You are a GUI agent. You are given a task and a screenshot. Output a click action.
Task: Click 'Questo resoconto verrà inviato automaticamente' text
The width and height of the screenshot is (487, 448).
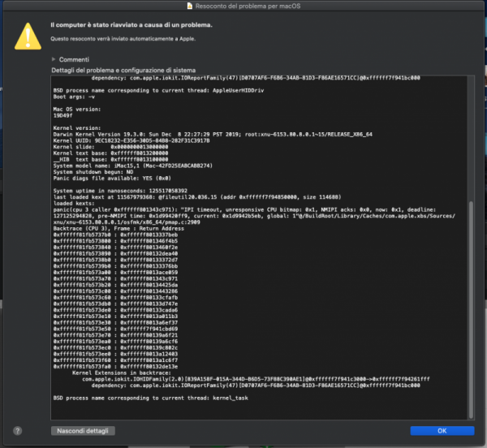click(x=123, y=39)
